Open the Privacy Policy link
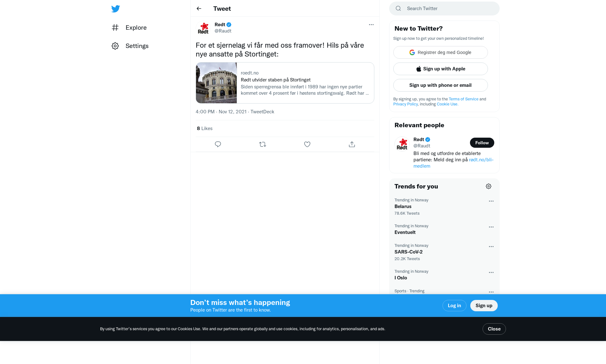 (405, 104)
